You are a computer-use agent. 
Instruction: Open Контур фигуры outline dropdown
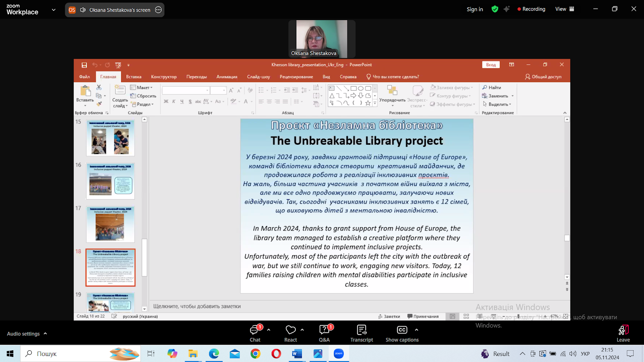tap(450, 96)
